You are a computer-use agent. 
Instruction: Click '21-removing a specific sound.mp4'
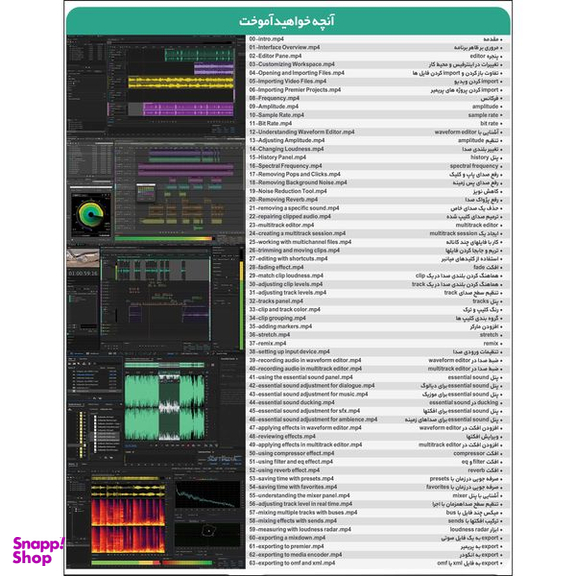(x=294, y=208)
